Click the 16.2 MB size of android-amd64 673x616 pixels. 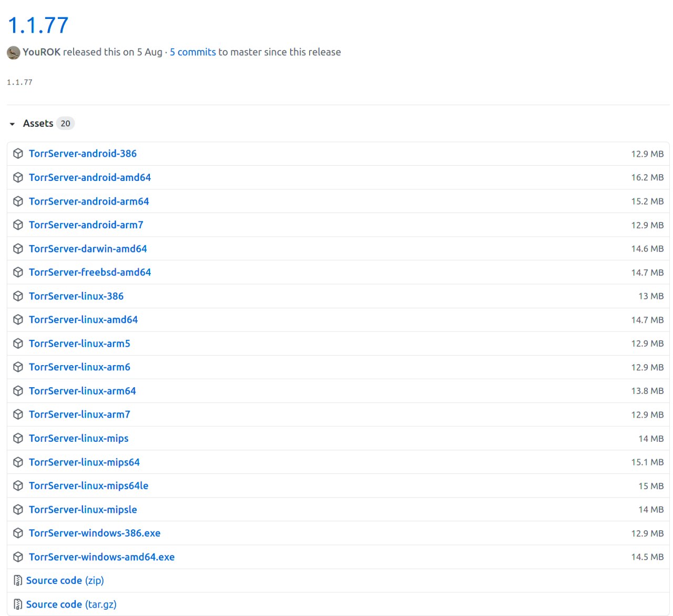click(x=647, y=178)
